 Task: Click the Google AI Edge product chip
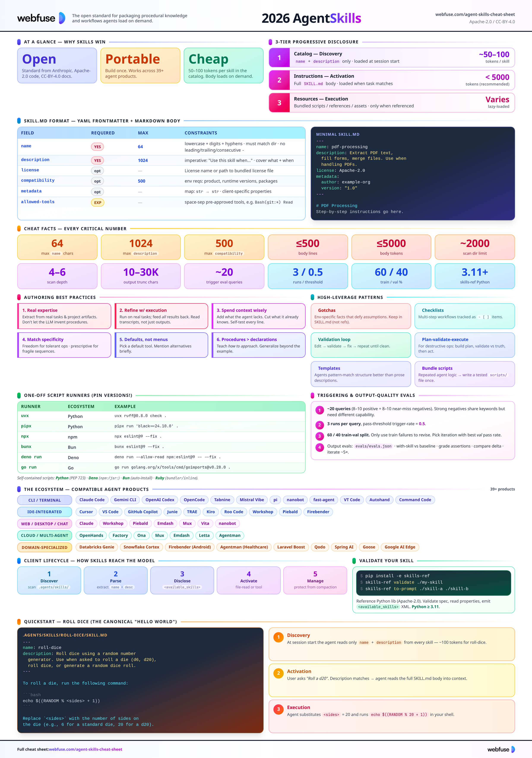tap(400, 547)
